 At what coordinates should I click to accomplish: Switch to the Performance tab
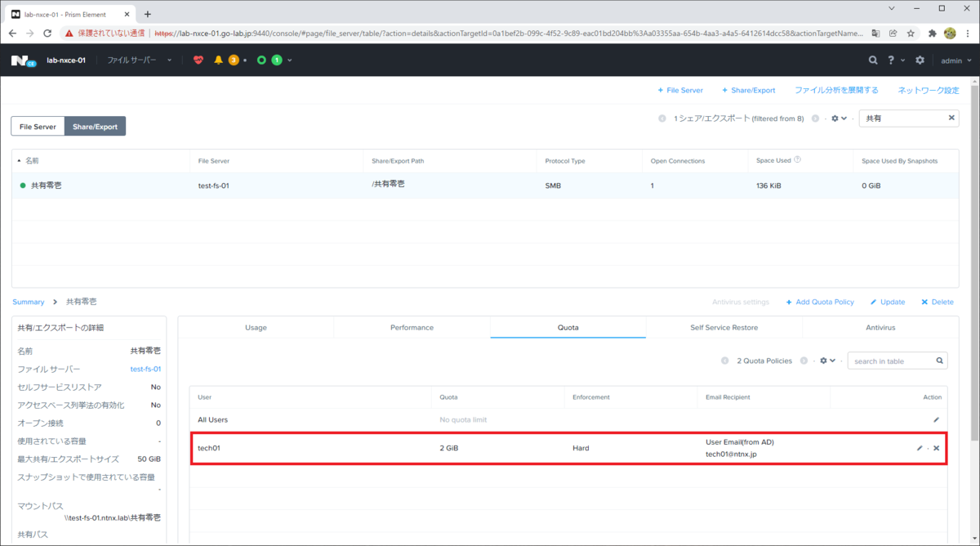tap(412, 327)
